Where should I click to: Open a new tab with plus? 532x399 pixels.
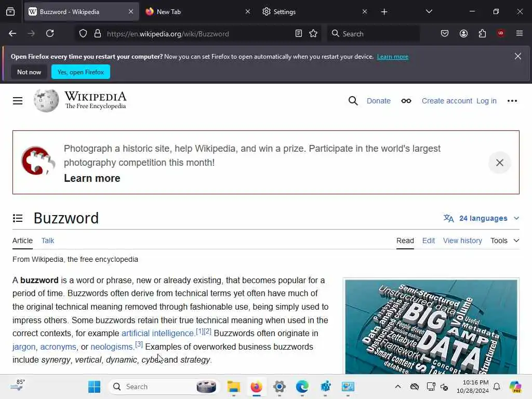coord(384,12)
